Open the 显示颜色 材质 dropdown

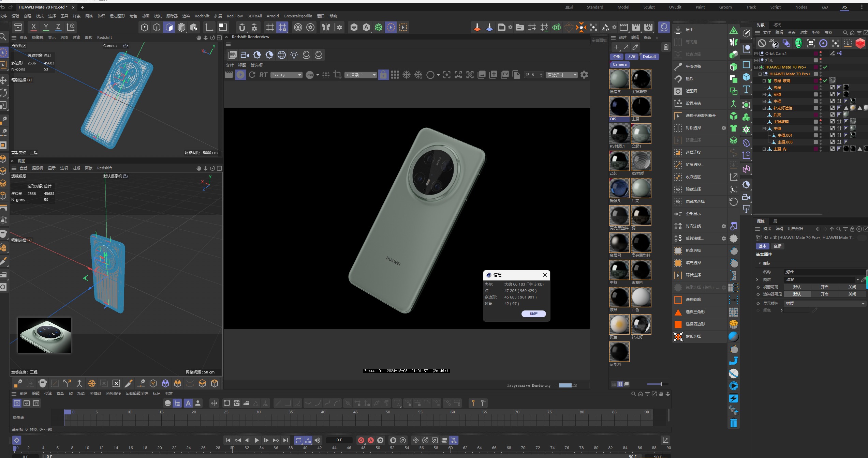point(825,303)
